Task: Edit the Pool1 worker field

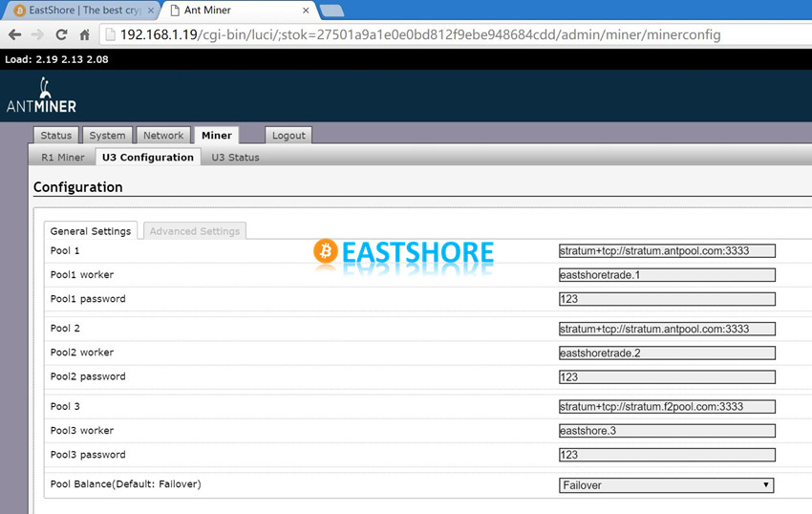Action: (667, 274)
